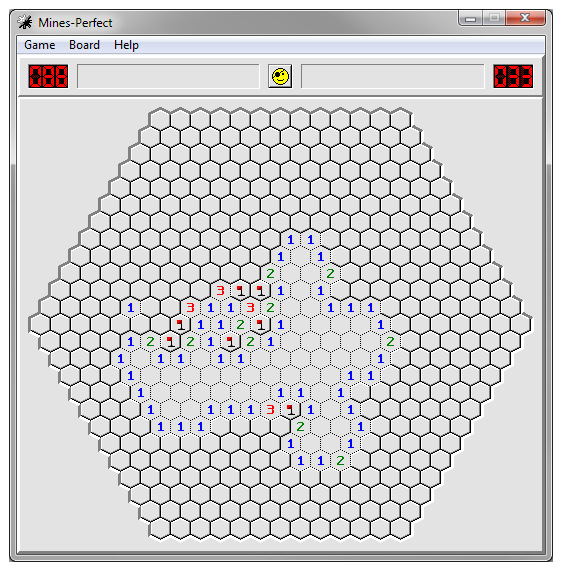The image size is (562, 571).
Task: Open the Help menu
Action: tap(126, 45)
